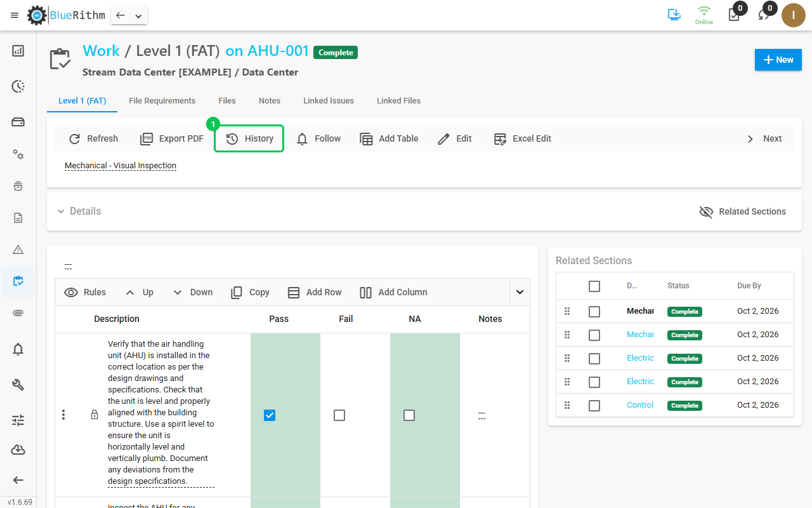Viewport: 812px width, 508px height.
Task: Tick the checkbox beside the bold Mechar row
Action: pos(594,312)
